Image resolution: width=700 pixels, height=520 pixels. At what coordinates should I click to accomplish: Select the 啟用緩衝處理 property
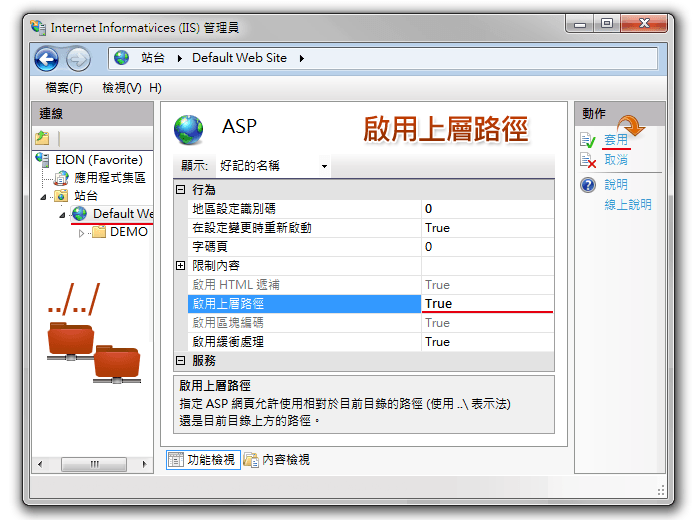point(304,342)
